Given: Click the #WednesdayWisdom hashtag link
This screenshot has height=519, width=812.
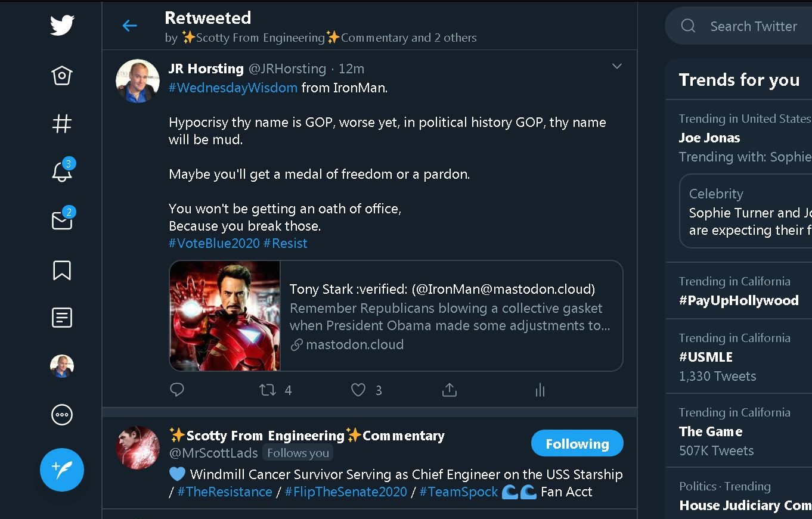Looking at the screenshot, I should point(233,88).
